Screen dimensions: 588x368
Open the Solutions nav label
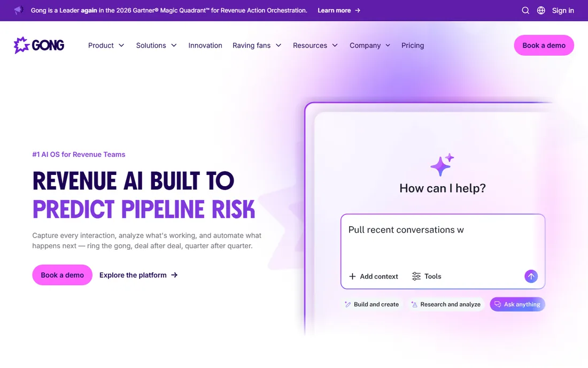tap(151, 45)
